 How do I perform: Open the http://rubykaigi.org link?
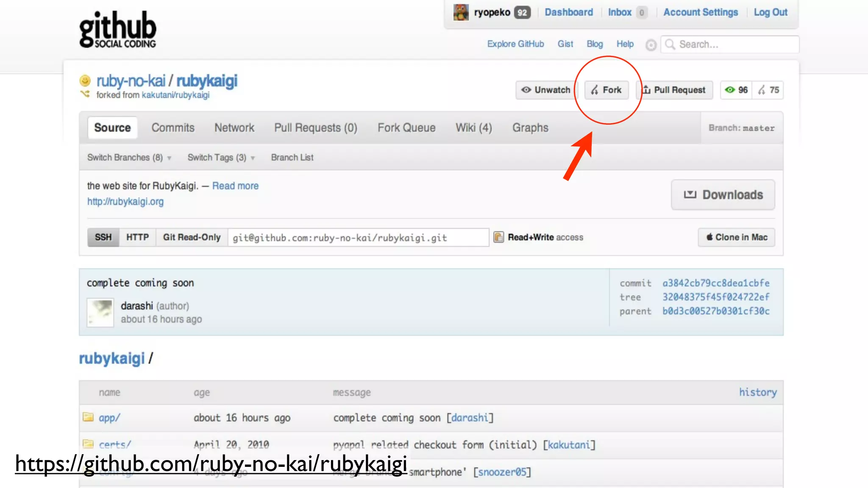pos(125,202)
